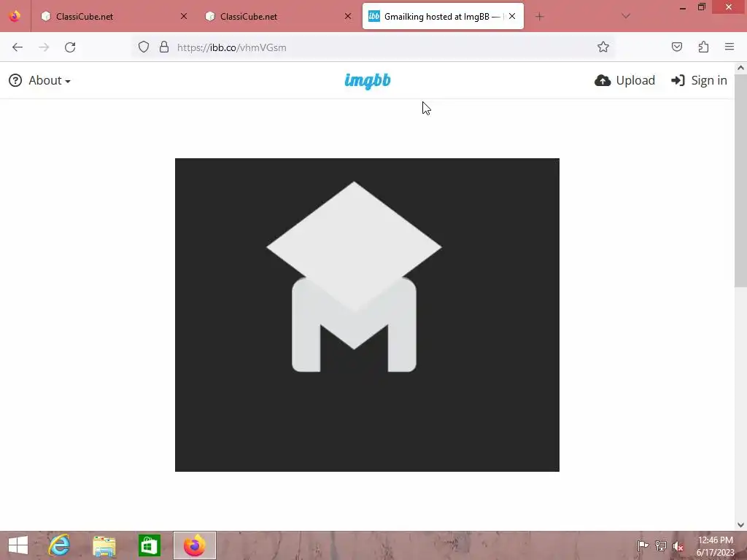Open clock showing 12:46 PM

pyautogui.click(x=715, y=545)
